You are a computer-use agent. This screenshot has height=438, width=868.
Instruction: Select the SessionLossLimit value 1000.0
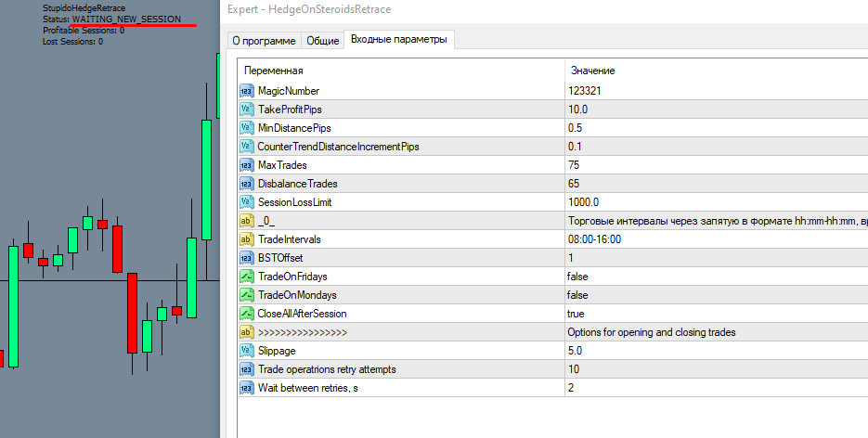click(584, 202)
